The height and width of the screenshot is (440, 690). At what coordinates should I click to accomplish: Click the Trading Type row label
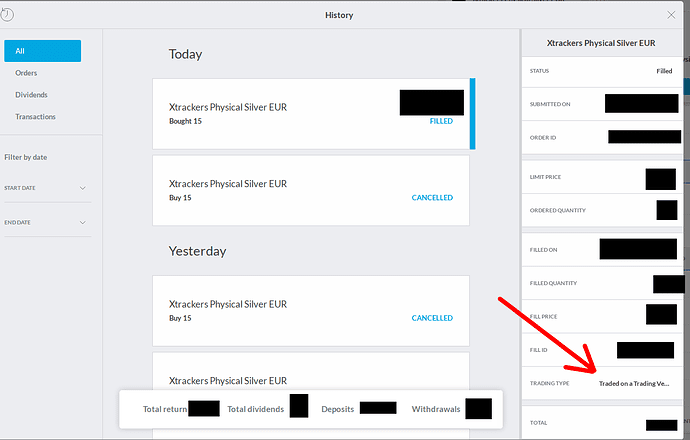point(550,384)
